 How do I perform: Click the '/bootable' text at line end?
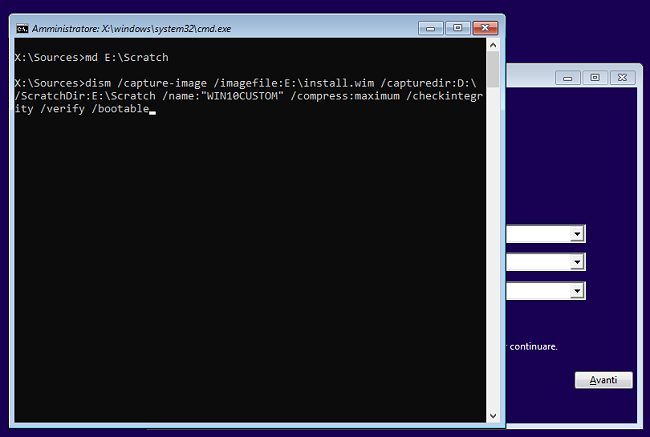(x=120, y=109)
